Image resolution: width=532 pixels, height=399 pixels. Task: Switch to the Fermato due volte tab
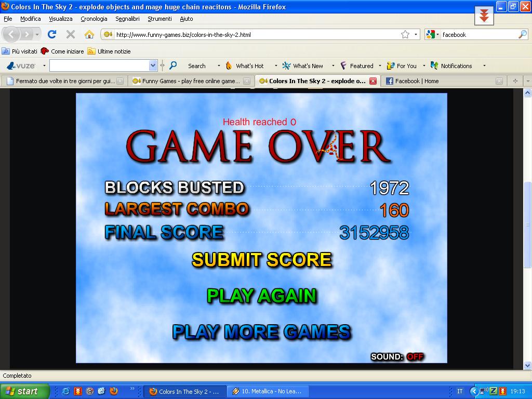click(x=64, y=81)
